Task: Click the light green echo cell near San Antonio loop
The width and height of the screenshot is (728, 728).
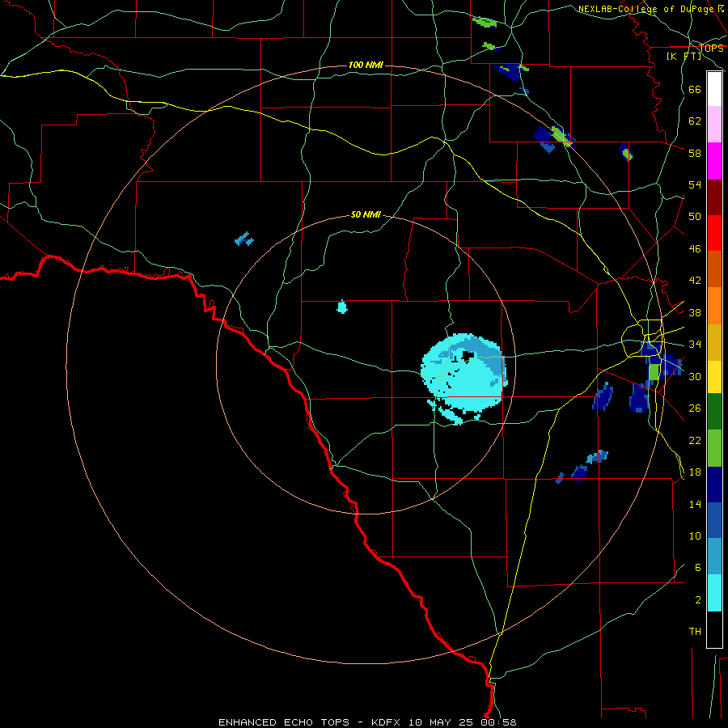Action: [x=654, y=372]
